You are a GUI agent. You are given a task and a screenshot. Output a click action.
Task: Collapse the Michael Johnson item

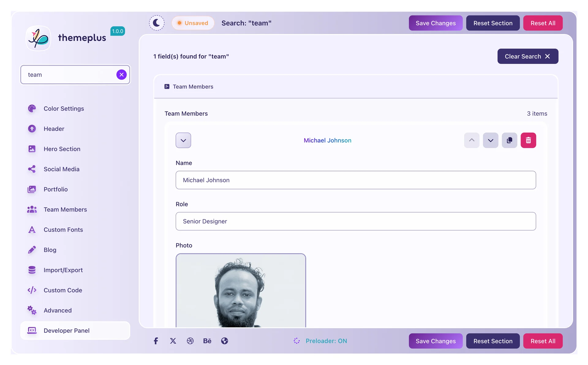[183, 140]
